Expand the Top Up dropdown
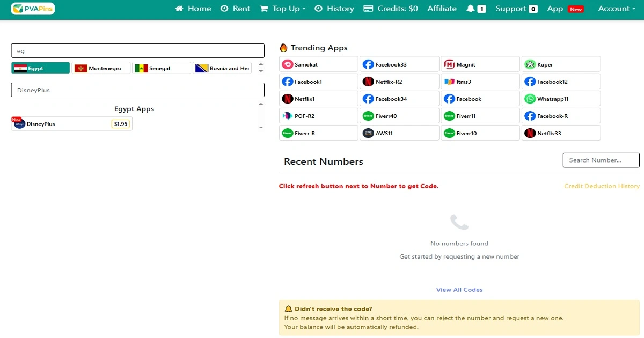644x338 pixels. click(x=282, y=9)
